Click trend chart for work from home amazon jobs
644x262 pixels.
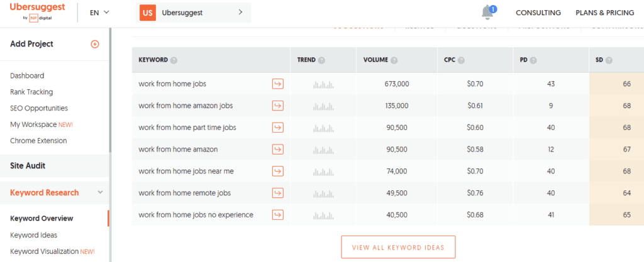click(x=323, y=107)
